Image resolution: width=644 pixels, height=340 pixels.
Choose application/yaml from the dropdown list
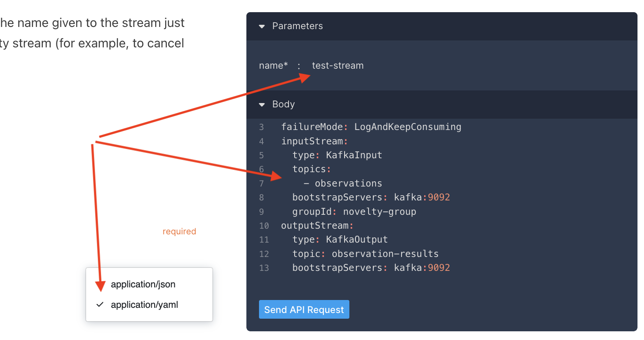144,305
